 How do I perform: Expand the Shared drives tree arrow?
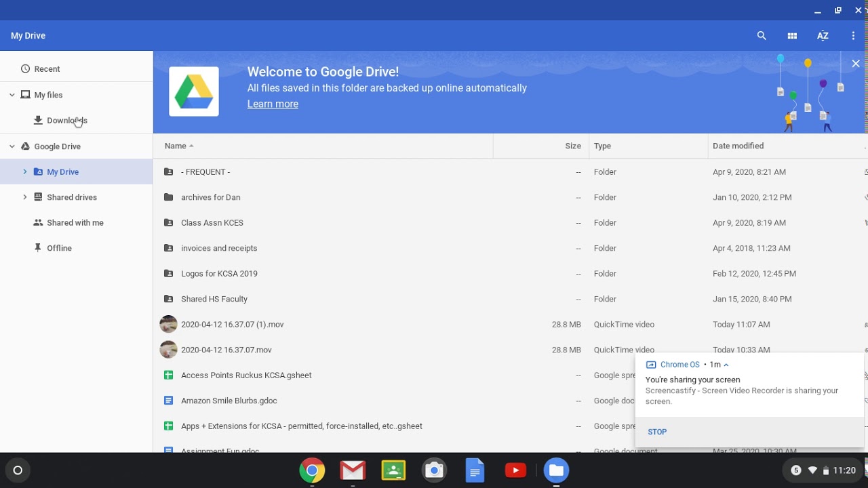coord(25,197)
